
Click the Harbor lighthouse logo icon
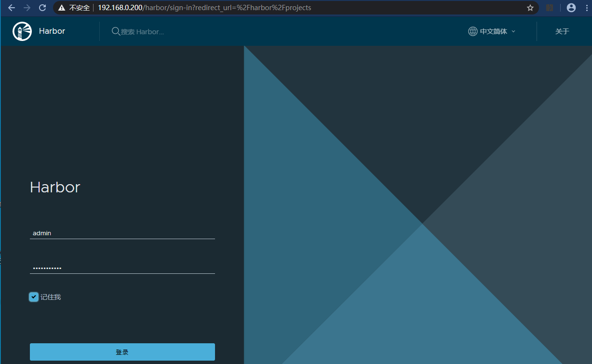[x=22, y=31]
